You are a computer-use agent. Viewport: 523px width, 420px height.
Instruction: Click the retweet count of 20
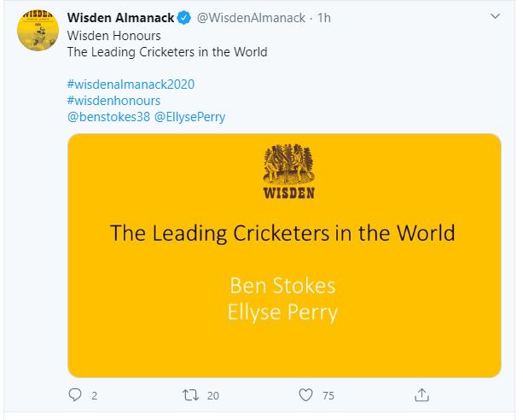point(213,395)
